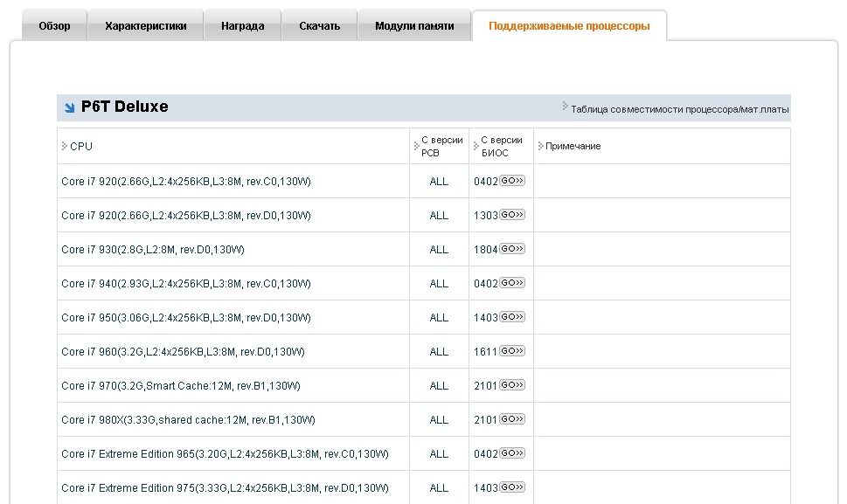Click PCB value ALL in Core i7 950 row
This screenshot has width=847, height=504.
[x=439, y=317]
